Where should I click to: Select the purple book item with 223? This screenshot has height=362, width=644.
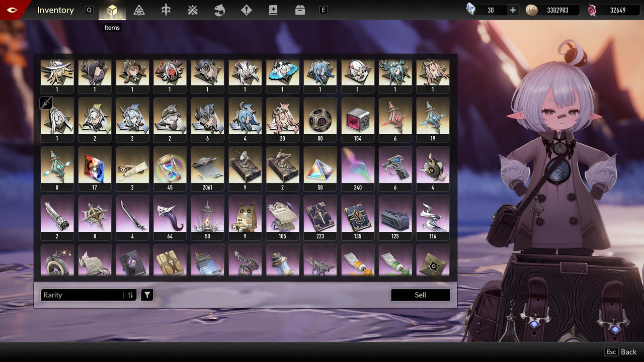click(x=319, y=217)
